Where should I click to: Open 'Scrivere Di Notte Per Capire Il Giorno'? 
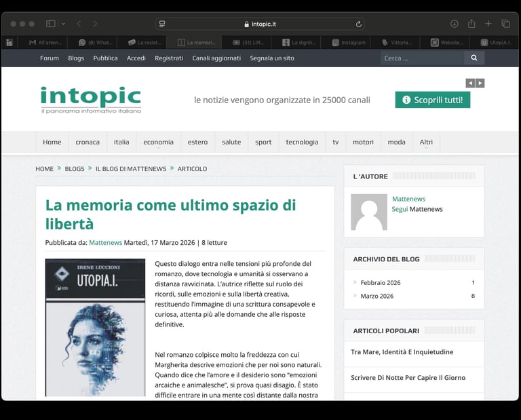[x=408, y=378]
